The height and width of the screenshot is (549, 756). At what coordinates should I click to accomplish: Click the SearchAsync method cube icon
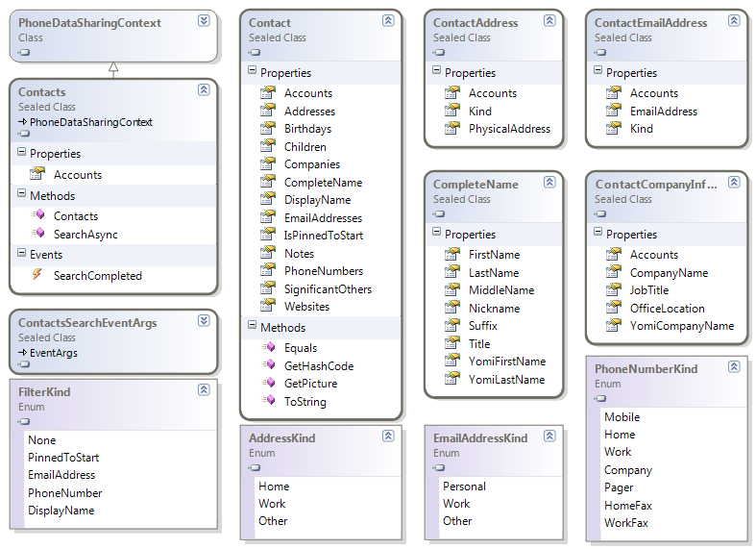click(x=38, y=233)
